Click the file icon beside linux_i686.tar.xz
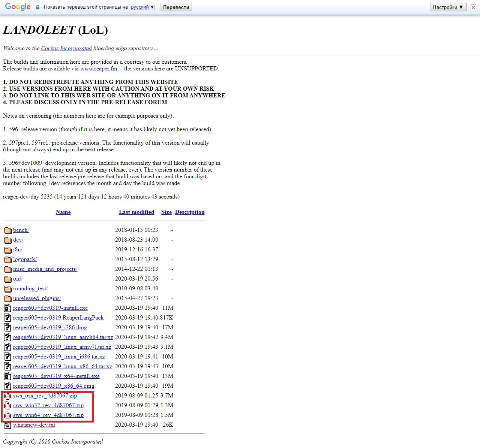 [7, 357]
